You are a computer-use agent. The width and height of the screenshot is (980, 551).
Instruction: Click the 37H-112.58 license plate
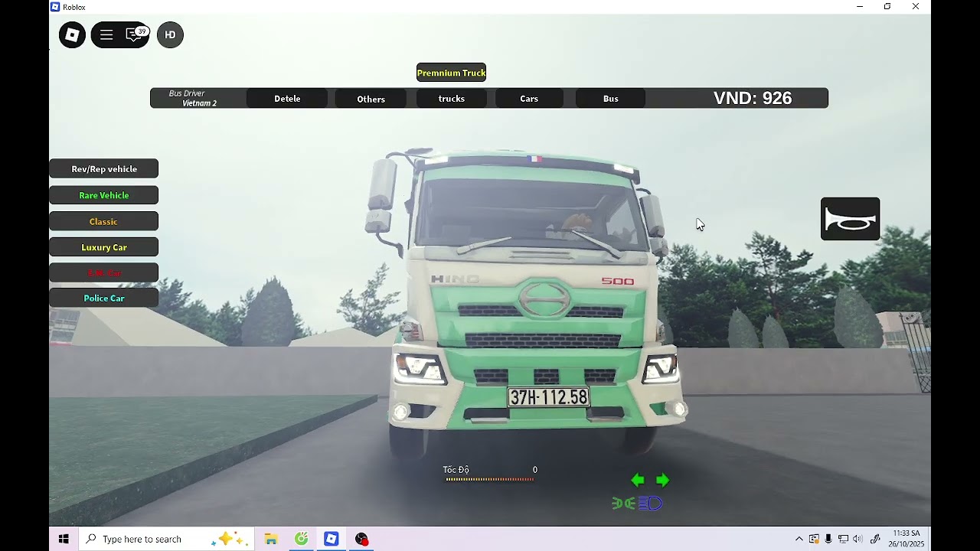coord(548,397)
